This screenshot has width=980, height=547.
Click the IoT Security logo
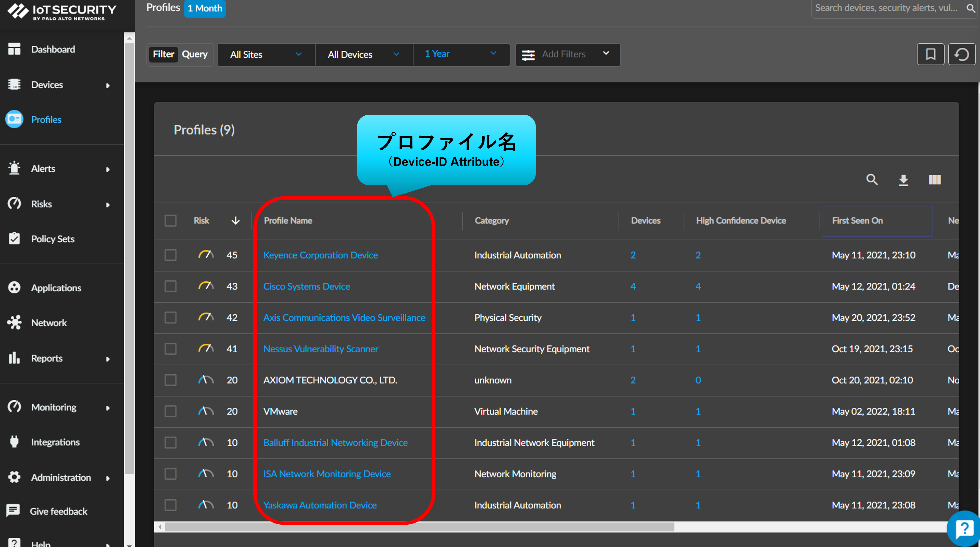coord(62,12)
